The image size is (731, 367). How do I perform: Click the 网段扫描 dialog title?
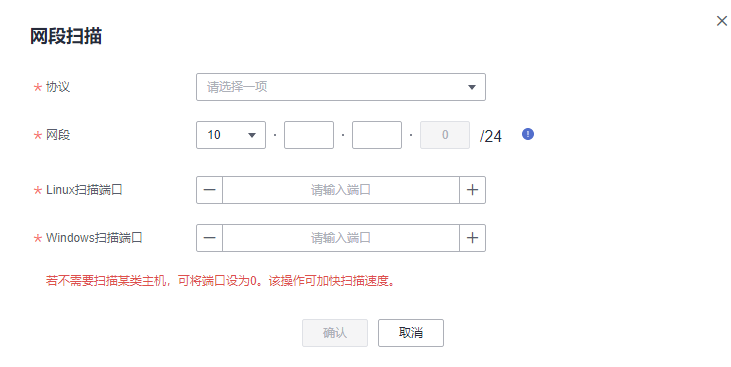point(66,36)
